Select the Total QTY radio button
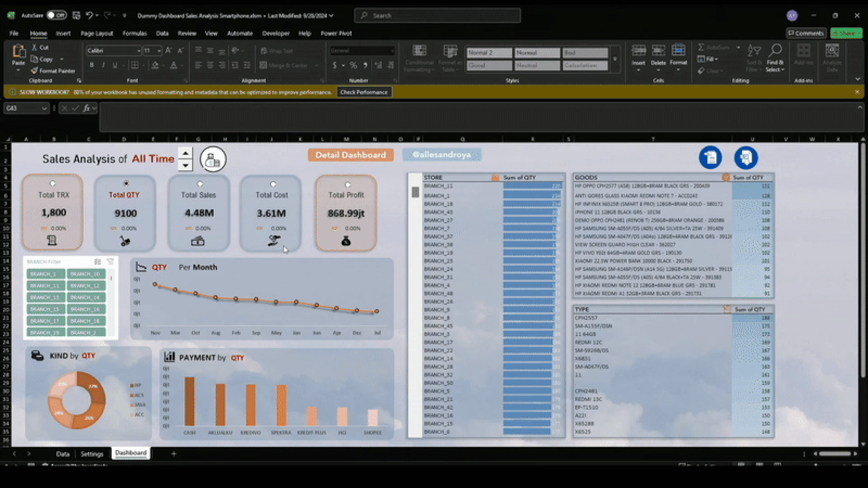The image size is (868, 488). (126, 183)
